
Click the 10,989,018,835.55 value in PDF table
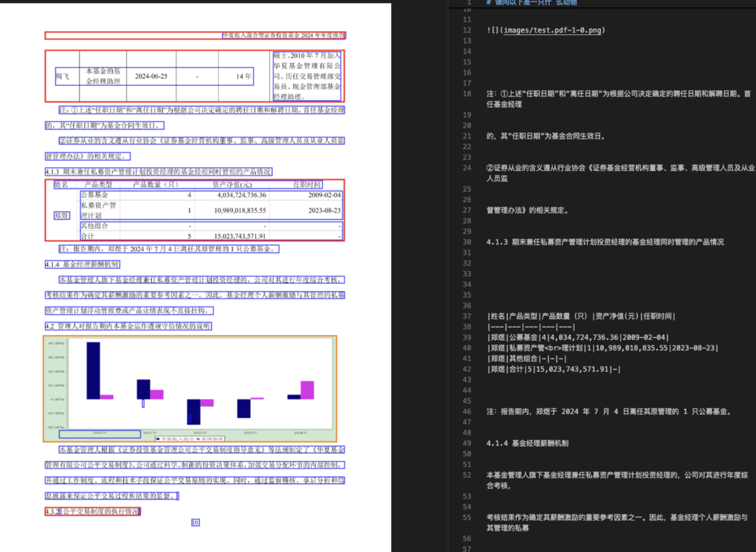click(x=240, y=210)
